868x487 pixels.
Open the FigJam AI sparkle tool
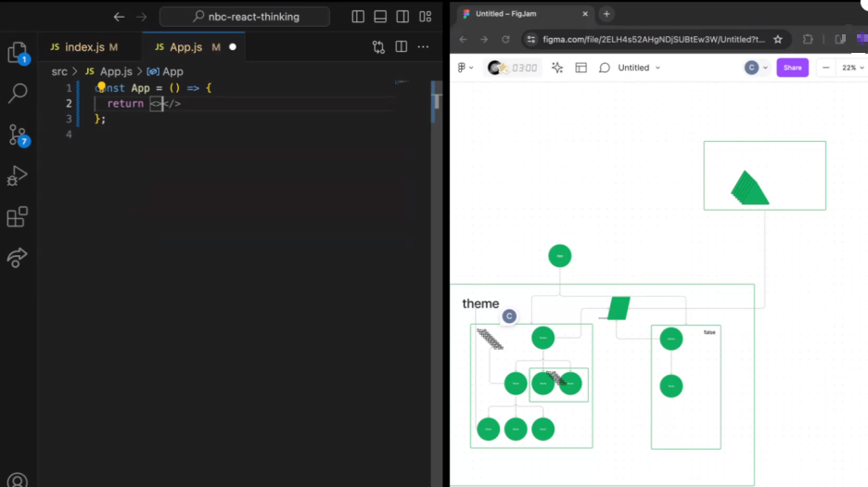point(557,68)
